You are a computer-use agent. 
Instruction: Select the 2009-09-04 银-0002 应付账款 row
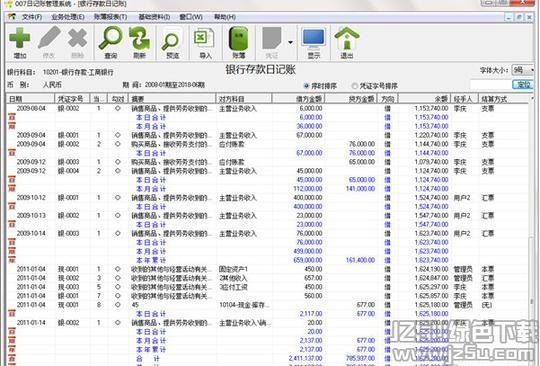268,144
